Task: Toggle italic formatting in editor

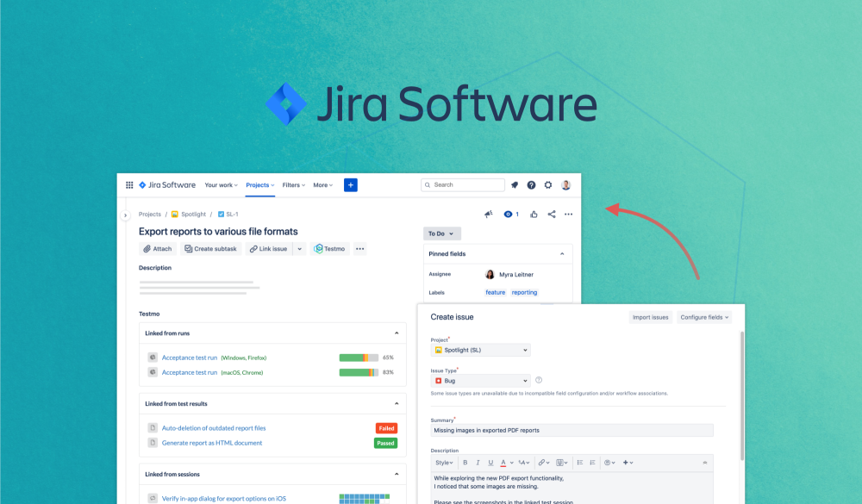Action: click(x=478, y=463)
